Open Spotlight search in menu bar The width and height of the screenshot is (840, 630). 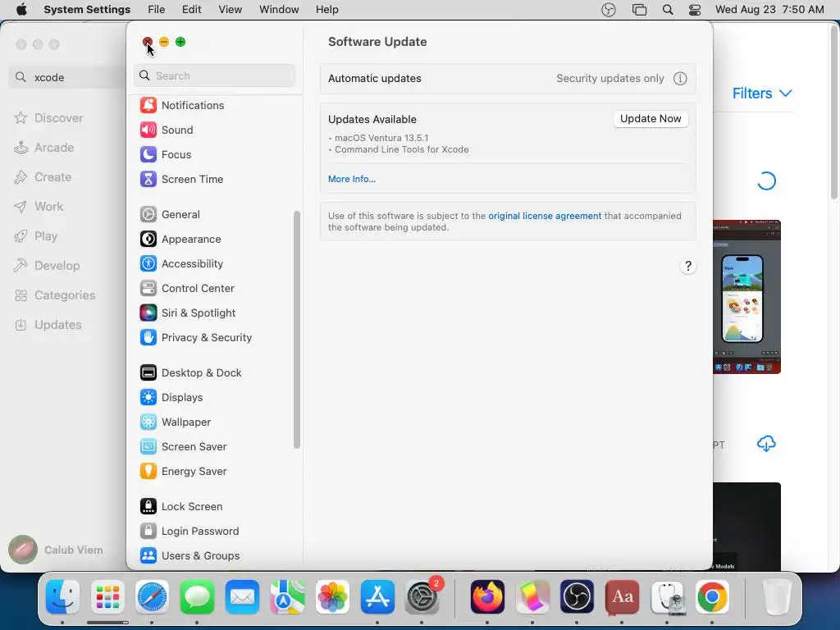[x=668, y=10]
